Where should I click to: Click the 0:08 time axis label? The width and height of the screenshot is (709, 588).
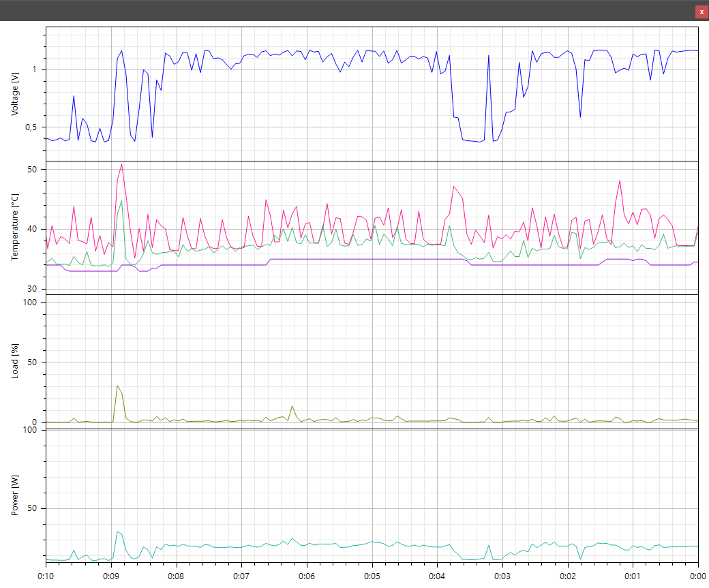point(177,576)
